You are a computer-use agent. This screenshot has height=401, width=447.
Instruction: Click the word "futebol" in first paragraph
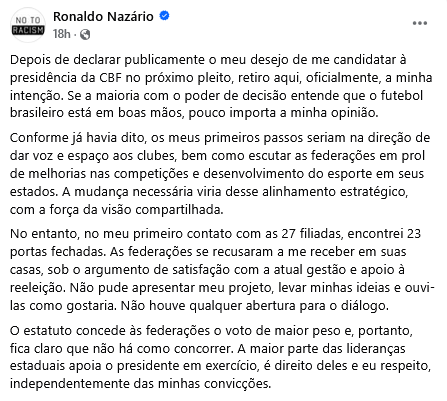coord(402,96)
